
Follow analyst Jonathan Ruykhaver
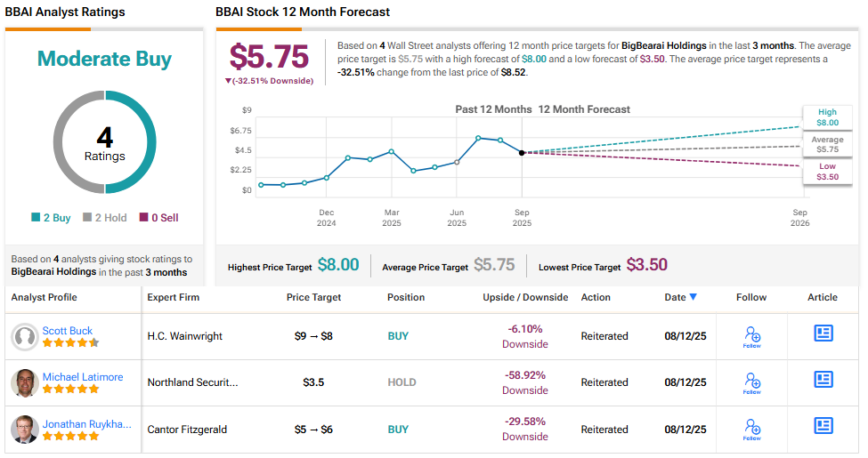751,429
